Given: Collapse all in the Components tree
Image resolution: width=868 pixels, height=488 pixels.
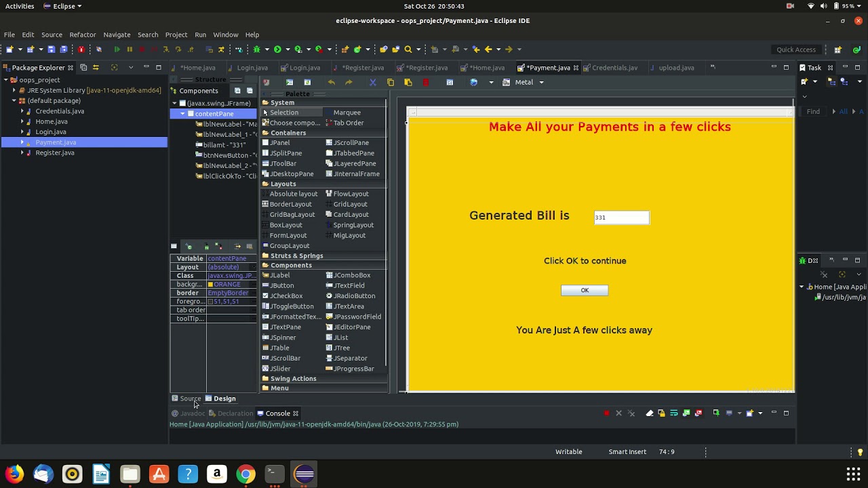Looking at the screenshot, I should pyautogui.click(x=250, y=91).
